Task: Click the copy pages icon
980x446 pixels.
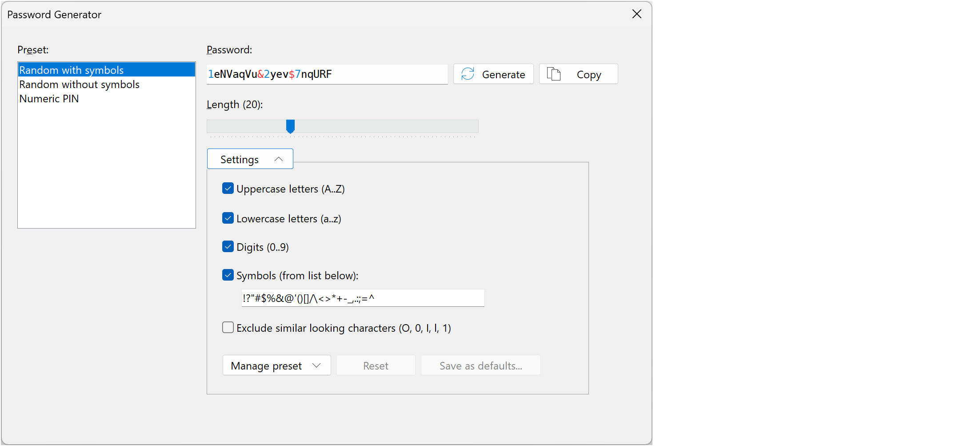Action: pyautogui.click(x=553, y=74)
